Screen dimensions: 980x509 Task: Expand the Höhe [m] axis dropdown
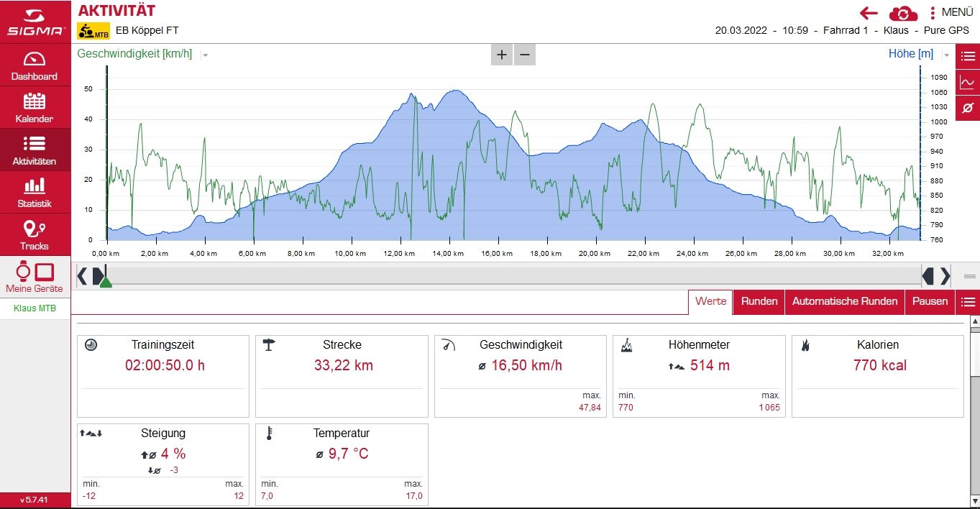pos(946,55)
